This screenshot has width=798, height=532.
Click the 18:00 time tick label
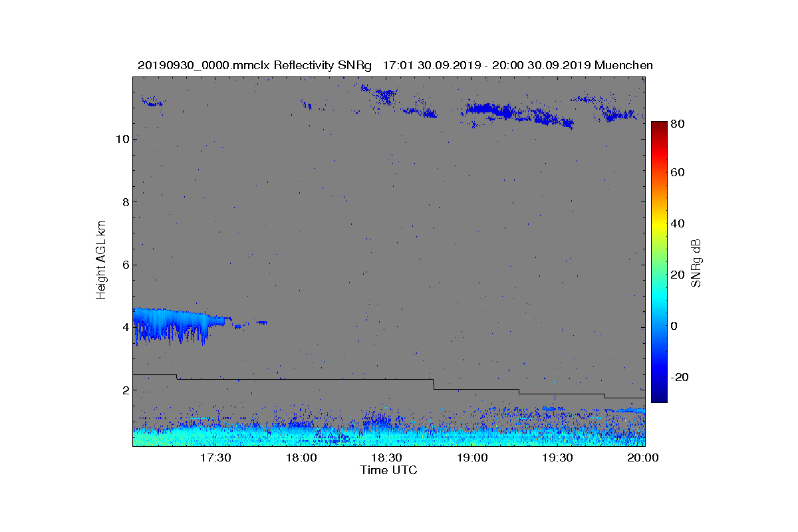(x=301, y=458)
